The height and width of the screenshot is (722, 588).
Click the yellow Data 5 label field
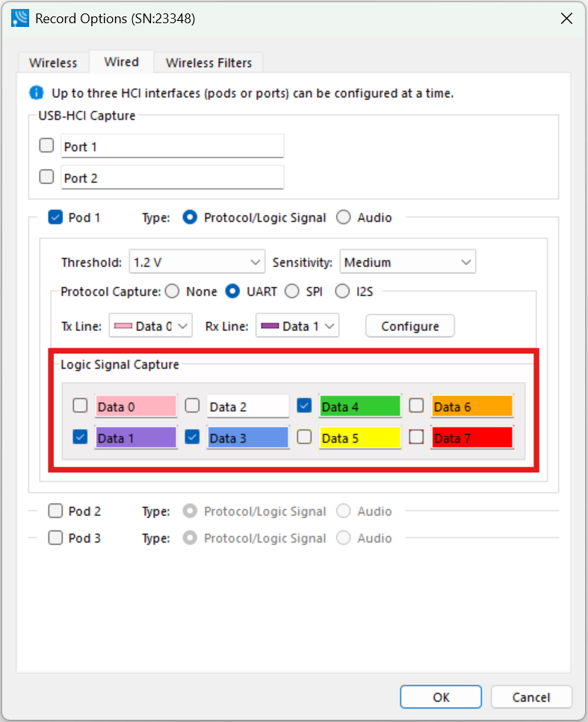[360, 437]
